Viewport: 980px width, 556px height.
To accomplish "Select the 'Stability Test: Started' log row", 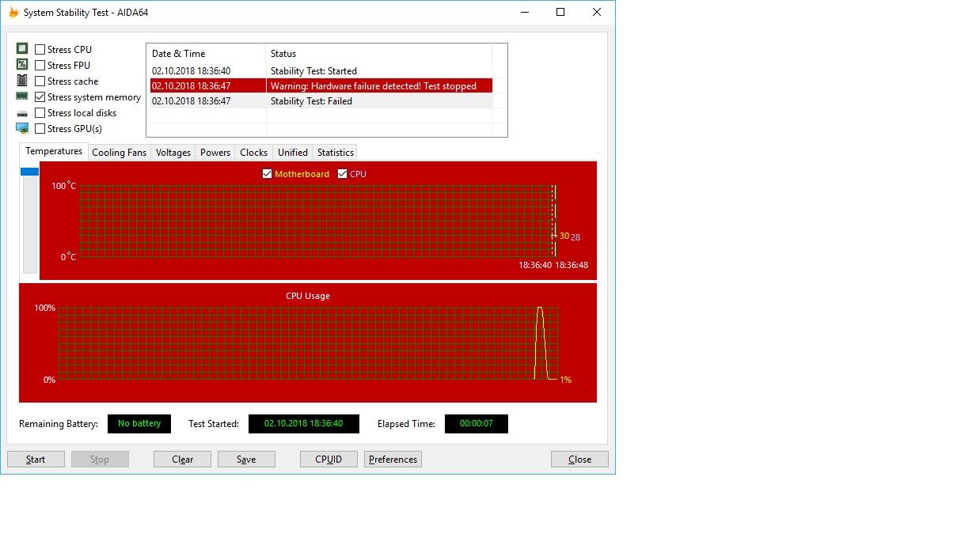I will point(321,71).
